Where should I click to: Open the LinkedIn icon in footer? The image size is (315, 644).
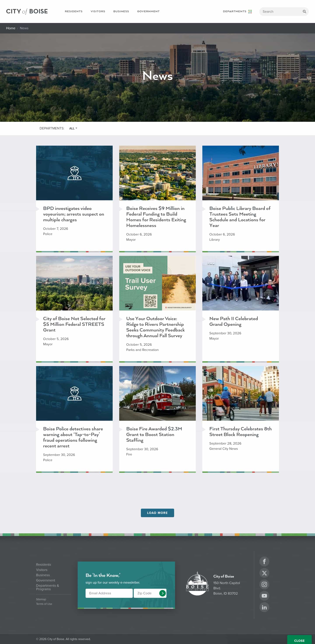click(264, 607)
